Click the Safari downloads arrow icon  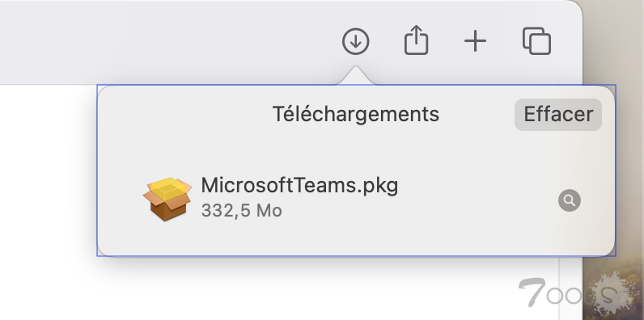(x=356, y=41)
